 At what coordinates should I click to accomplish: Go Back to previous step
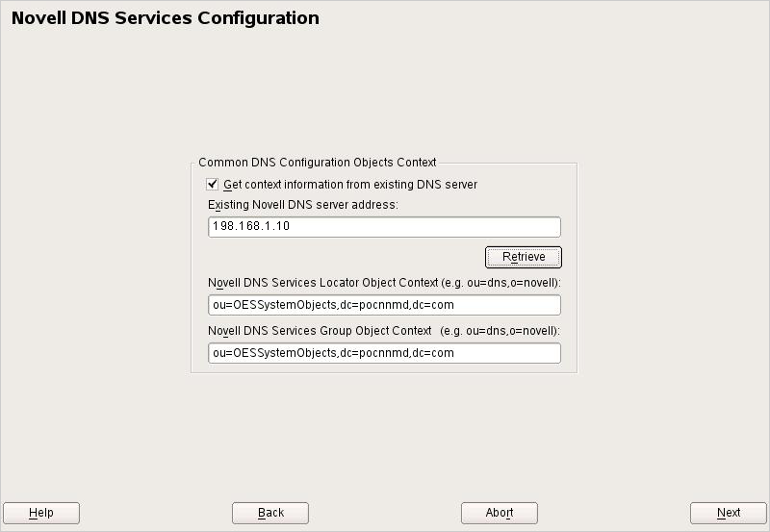270,513
